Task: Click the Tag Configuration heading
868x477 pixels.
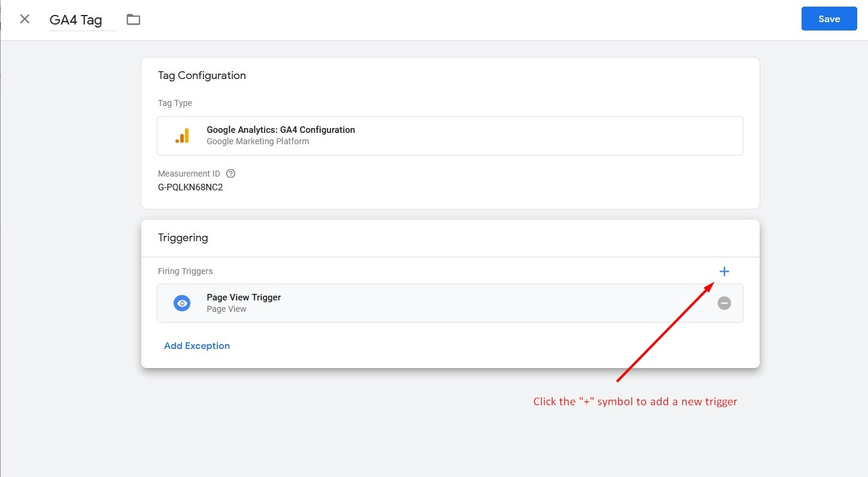Action: tap(202, 75)
